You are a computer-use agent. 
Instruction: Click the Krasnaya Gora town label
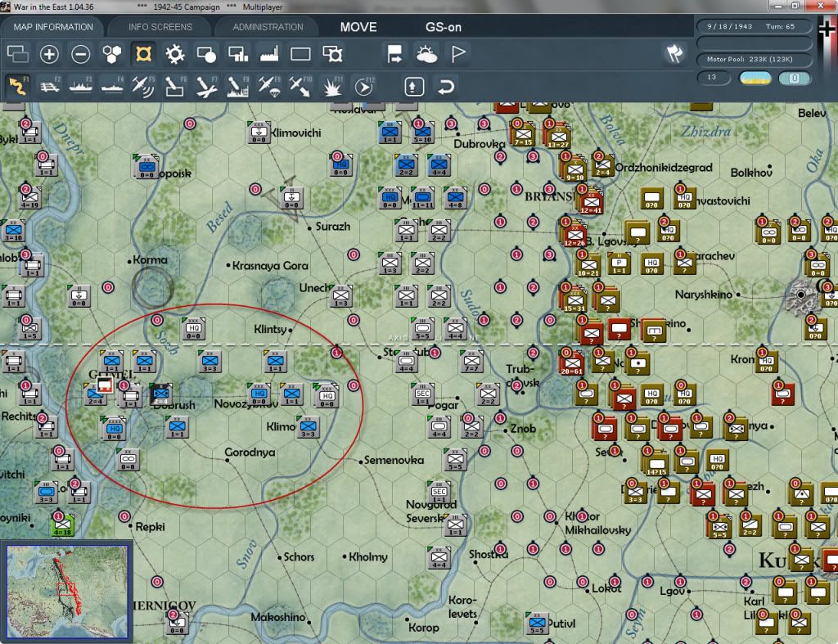(270, 266)
